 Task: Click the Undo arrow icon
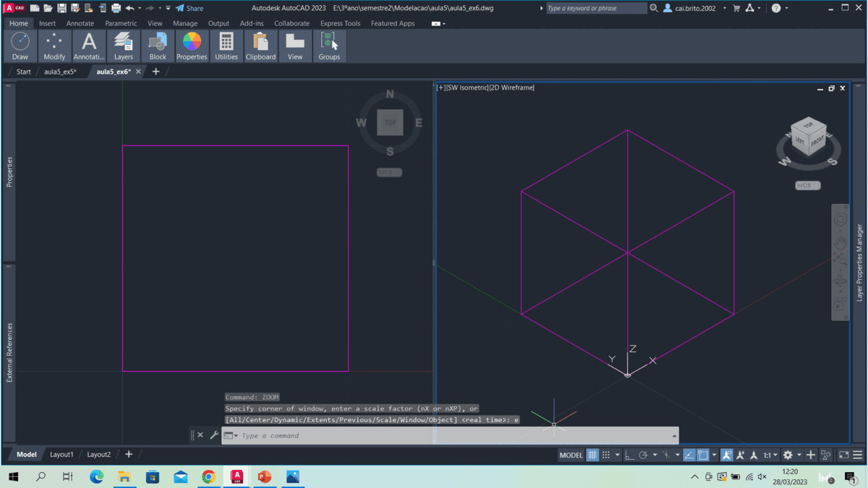pos(129,9)
